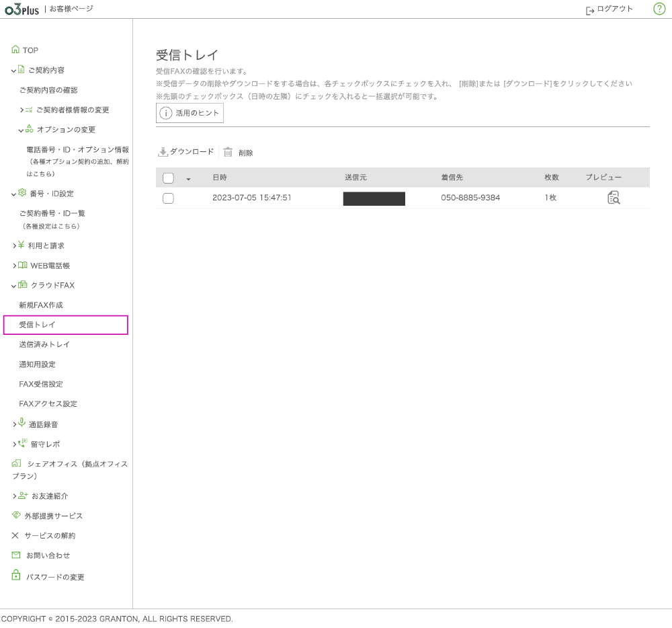Click the オプションの変更 shapes icon
Viewport: 672px width, 628px height.
tap(29, 128)
